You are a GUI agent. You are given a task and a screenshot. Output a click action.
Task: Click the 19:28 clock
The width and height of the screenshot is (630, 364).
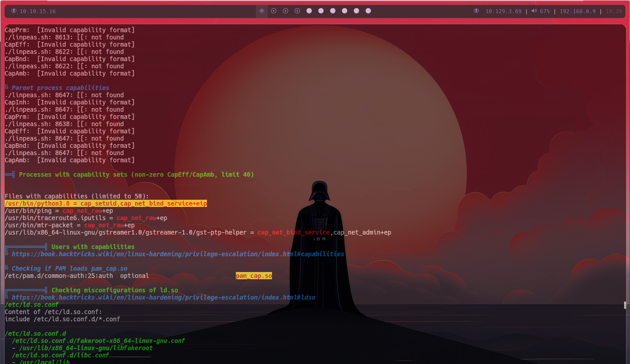pyautogui.click(x=614, y=11)
